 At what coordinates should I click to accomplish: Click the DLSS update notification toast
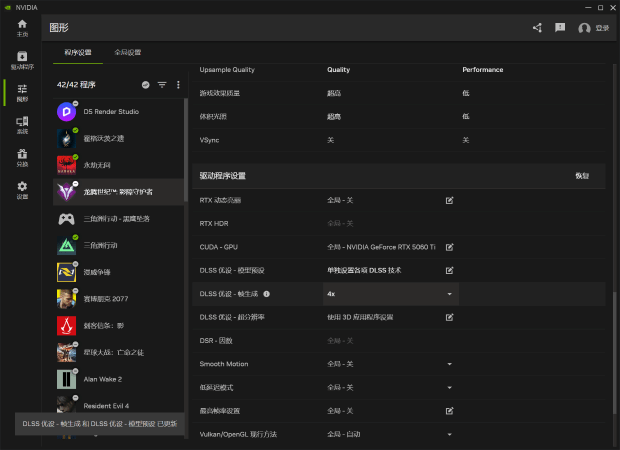(100, 424)
